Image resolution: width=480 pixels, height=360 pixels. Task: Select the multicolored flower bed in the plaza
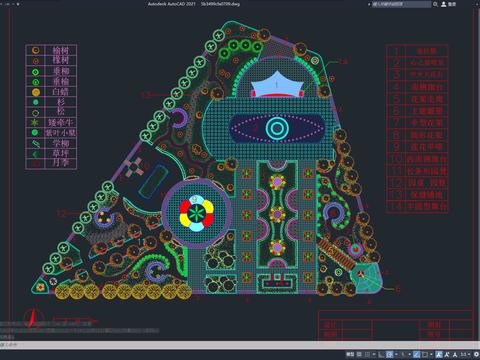(196, 213)
